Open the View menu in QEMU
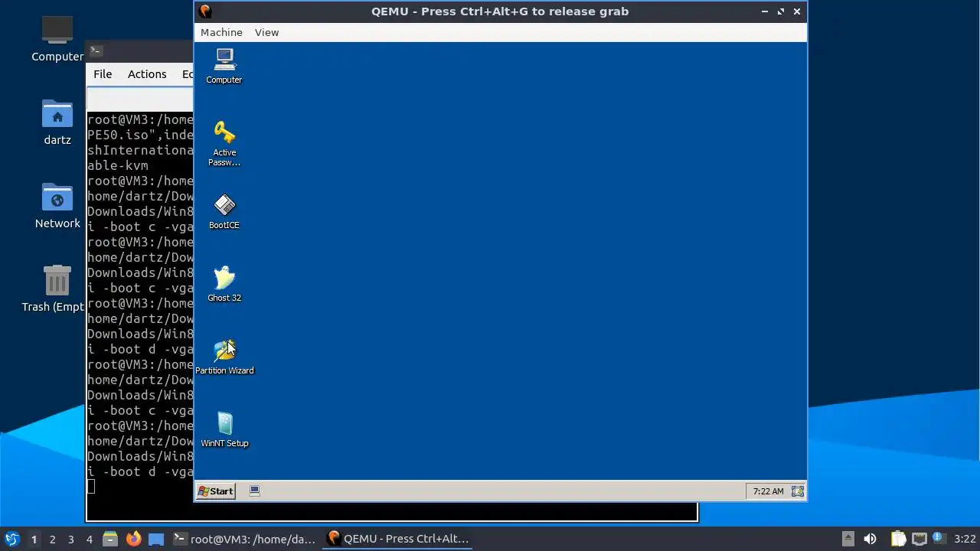The width and height of the screenshot is (980, 551). click(266, 32)
